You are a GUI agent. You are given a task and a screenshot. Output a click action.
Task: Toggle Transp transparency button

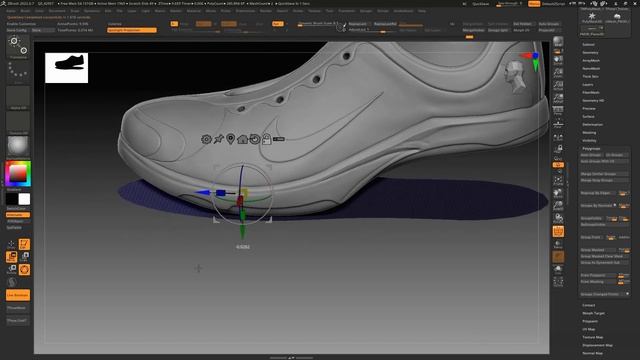[558, 244]
